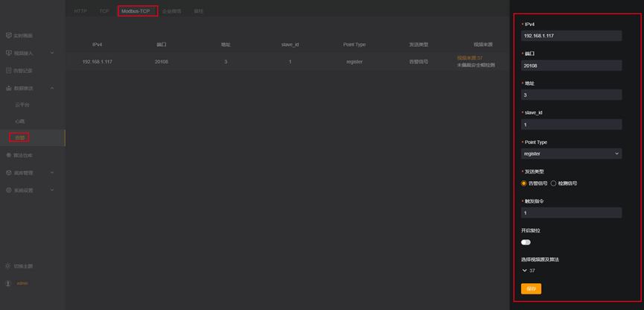Click the 地址 input showing 3

pos(571,95)
